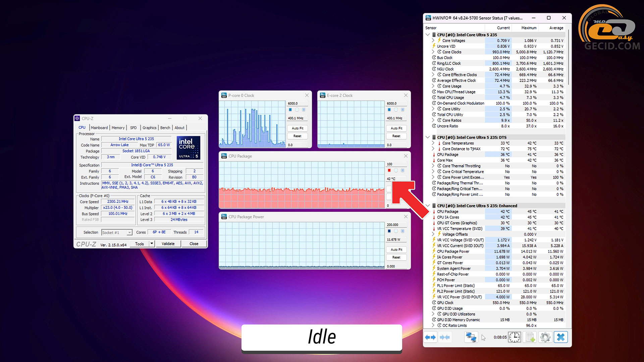Open the Tools dropdown arrow in CPU-Z
Viewport: 644px width, 362px height.
point(152,244)
